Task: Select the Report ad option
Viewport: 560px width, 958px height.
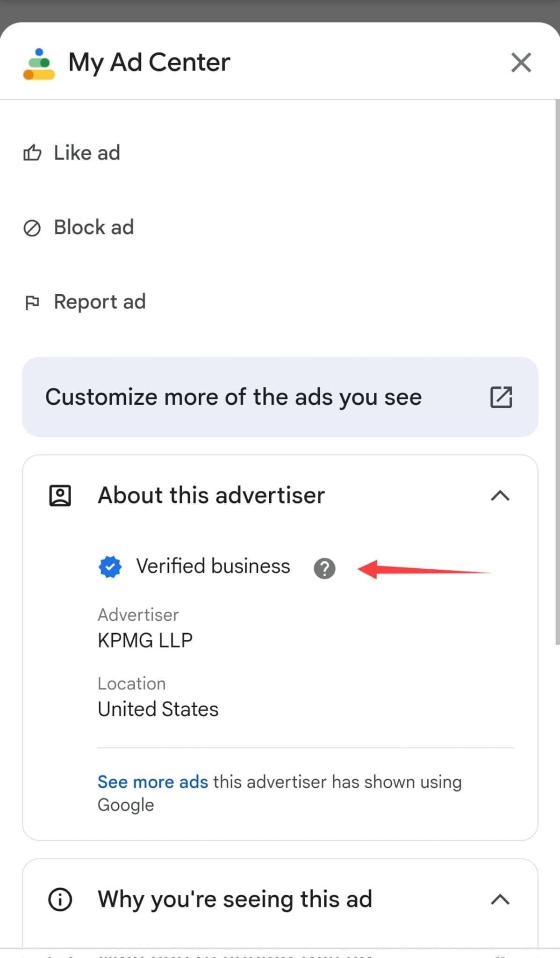Action: [x=100, y=302]
